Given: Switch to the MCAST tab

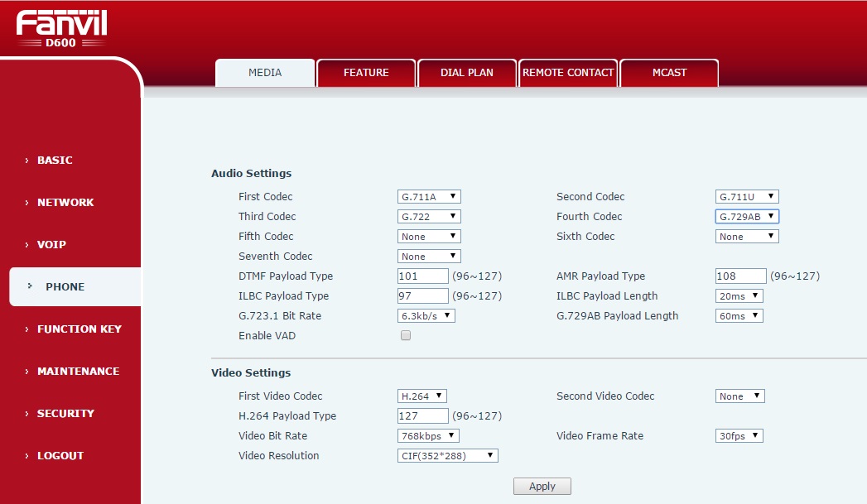Looking at the screenshot, I should (669, 73).
